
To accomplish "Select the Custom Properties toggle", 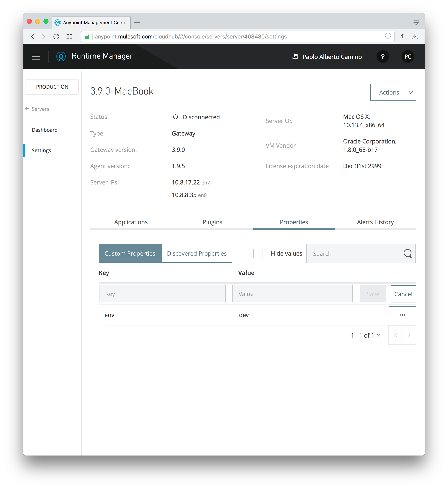I will (x=130, y=253).
